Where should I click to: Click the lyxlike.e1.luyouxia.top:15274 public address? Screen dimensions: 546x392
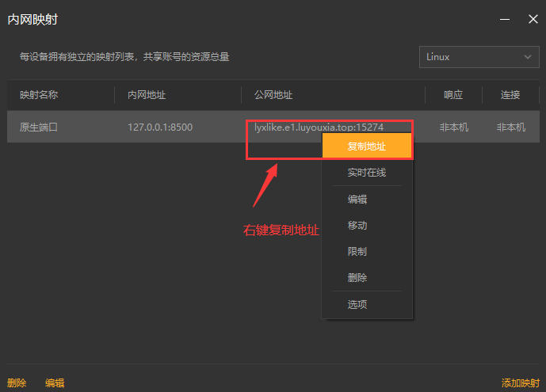(319, 127)
